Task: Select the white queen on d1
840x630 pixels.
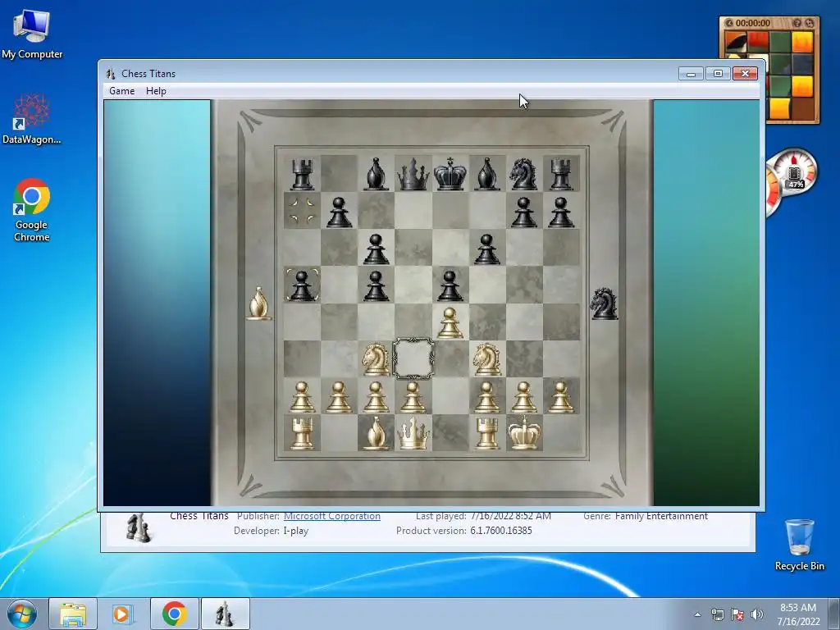Action: click(x=413, y=433)
